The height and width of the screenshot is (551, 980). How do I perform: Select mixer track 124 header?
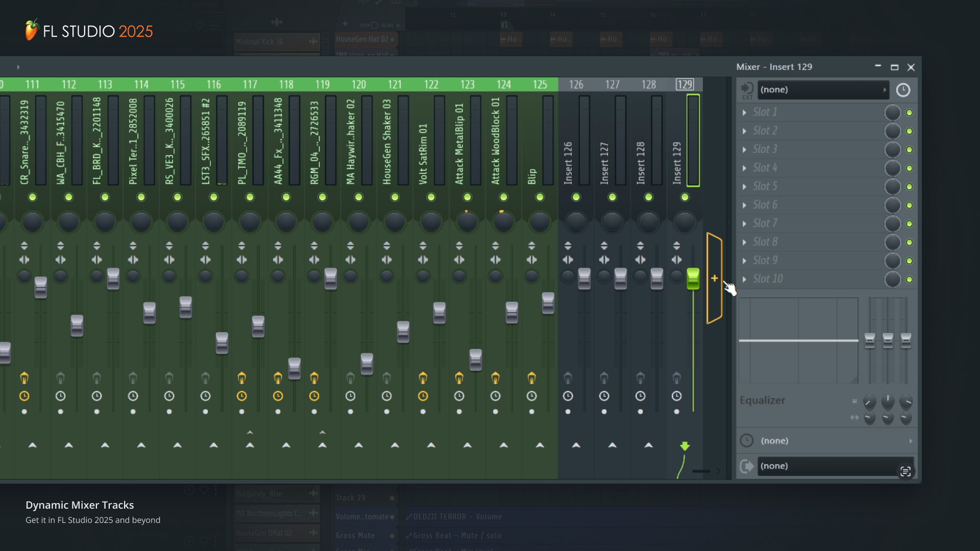point(504,85)
